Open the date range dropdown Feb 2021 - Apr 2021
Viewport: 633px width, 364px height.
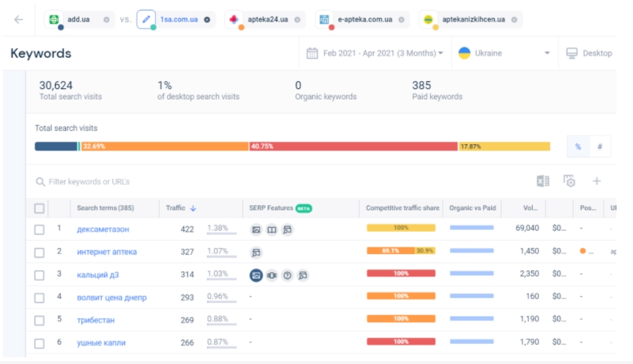pos(375,53)
